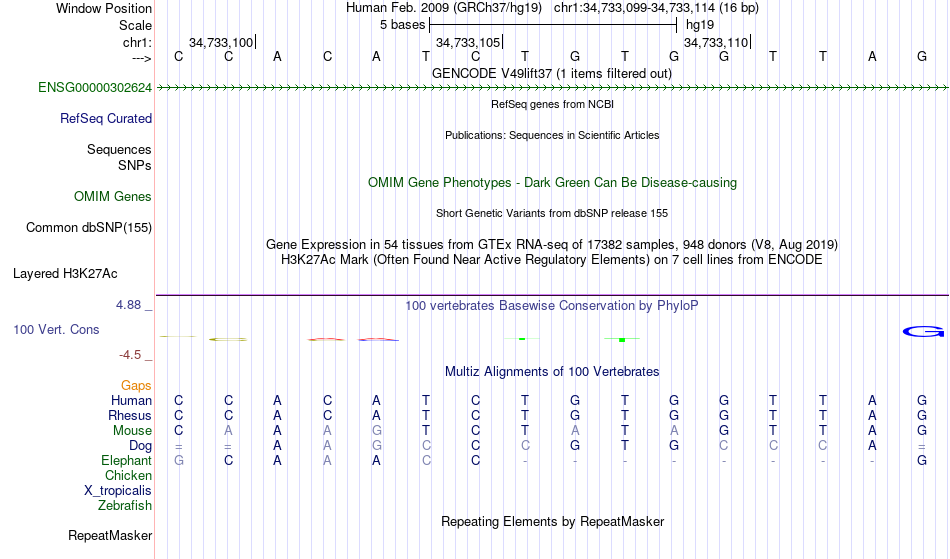Click the OMIM Gene Phenotypes track title
Viewport: 950px width, 559px height.
click(x=552, y=183)
